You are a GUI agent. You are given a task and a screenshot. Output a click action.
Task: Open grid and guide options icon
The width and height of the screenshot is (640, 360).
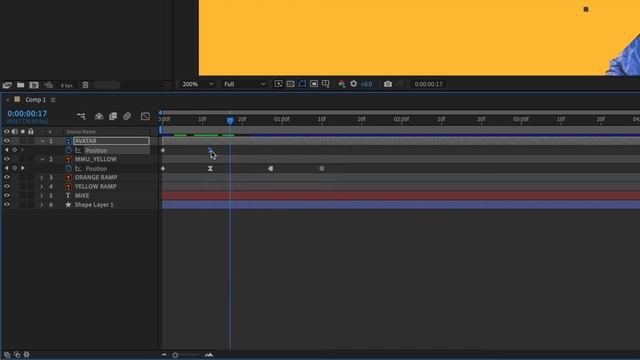coord(326,84)
